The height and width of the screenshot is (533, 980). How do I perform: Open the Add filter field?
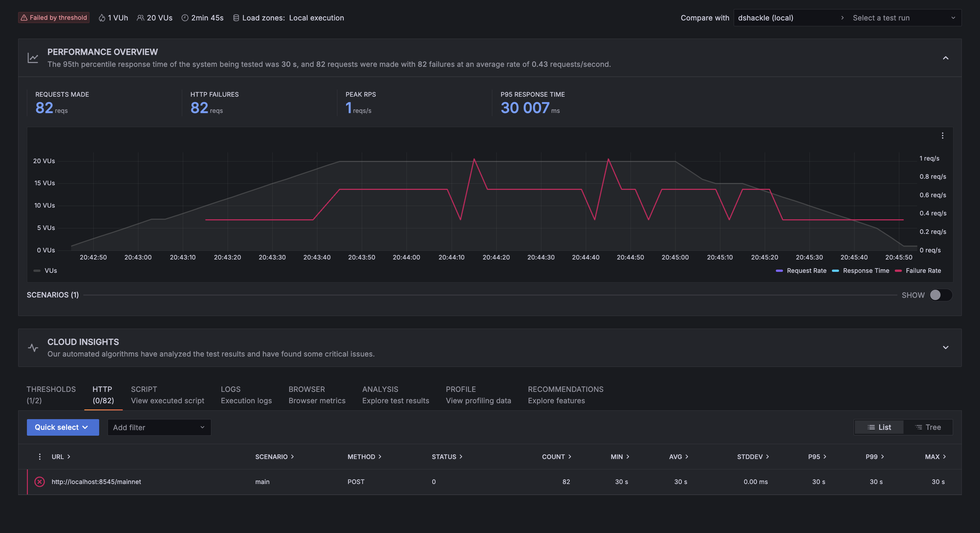click(x=159, y=427)
